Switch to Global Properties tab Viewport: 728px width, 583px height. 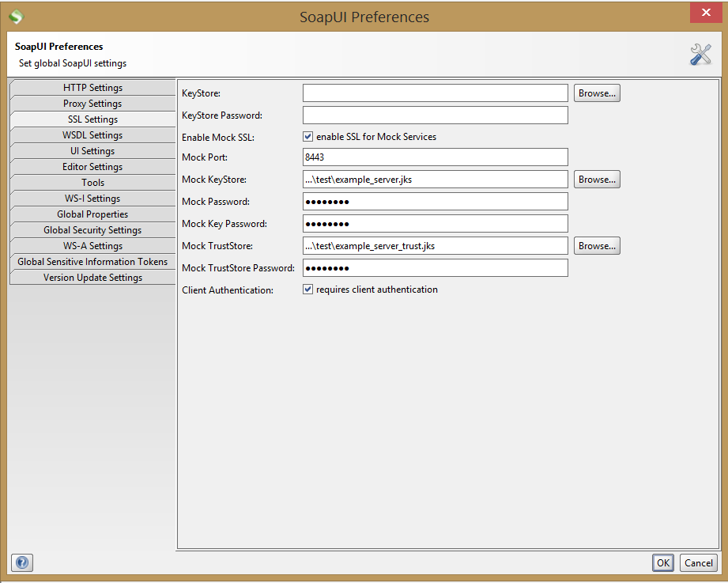92,214
